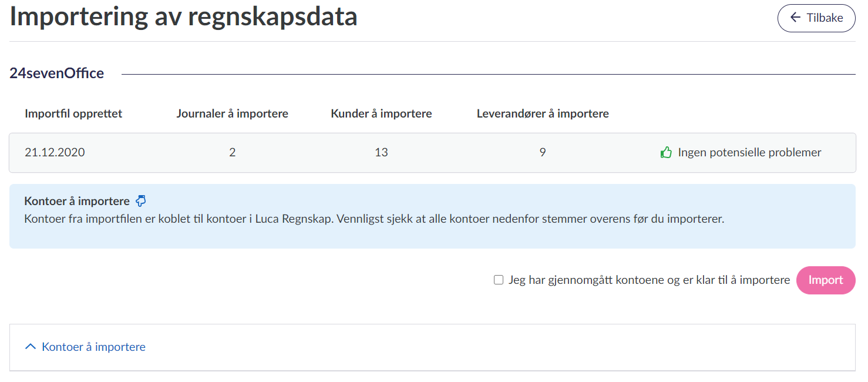Select the date cell 21.12.2020
Image resolution: width=868 pixels, height=382 pixels.
(x=55, y=153)
